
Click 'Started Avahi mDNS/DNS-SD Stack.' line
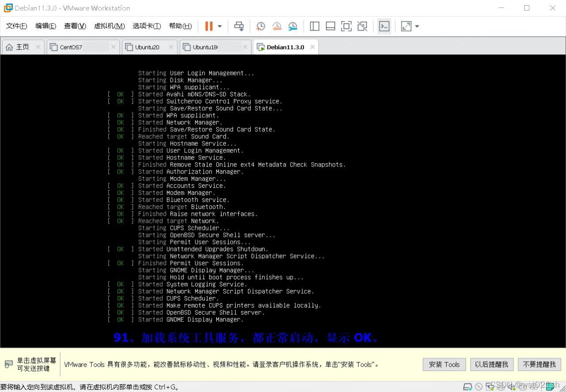tap(195, 94)
